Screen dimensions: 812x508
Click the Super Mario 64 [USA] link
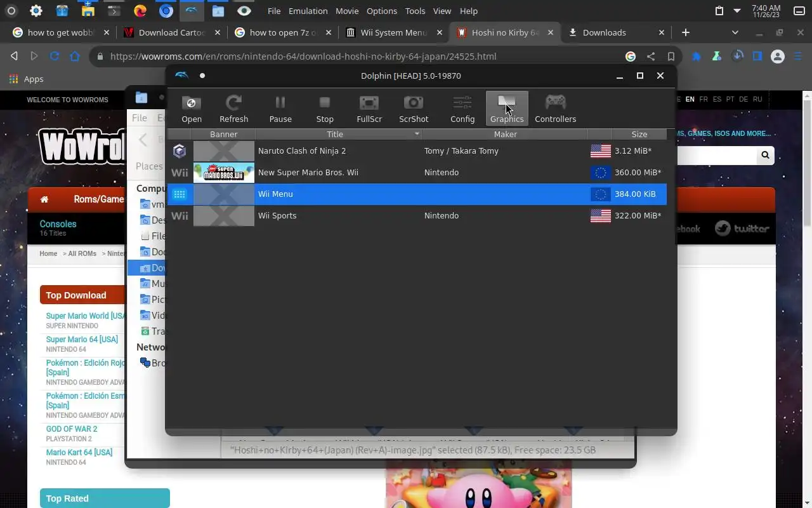[82, 339]
